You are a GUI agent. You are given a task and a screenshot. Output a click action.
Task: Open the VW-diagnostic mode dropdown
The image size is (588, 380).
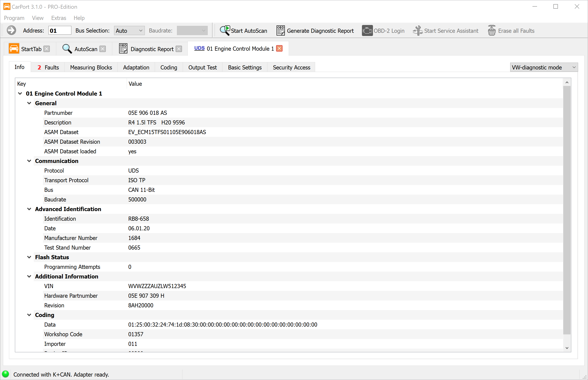coord(543,67)
